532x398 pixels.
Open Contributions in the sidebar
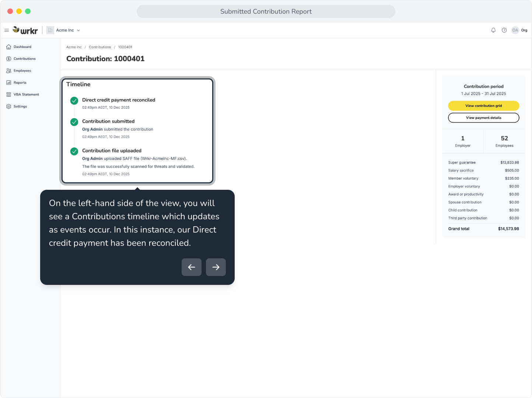point(24,59)
